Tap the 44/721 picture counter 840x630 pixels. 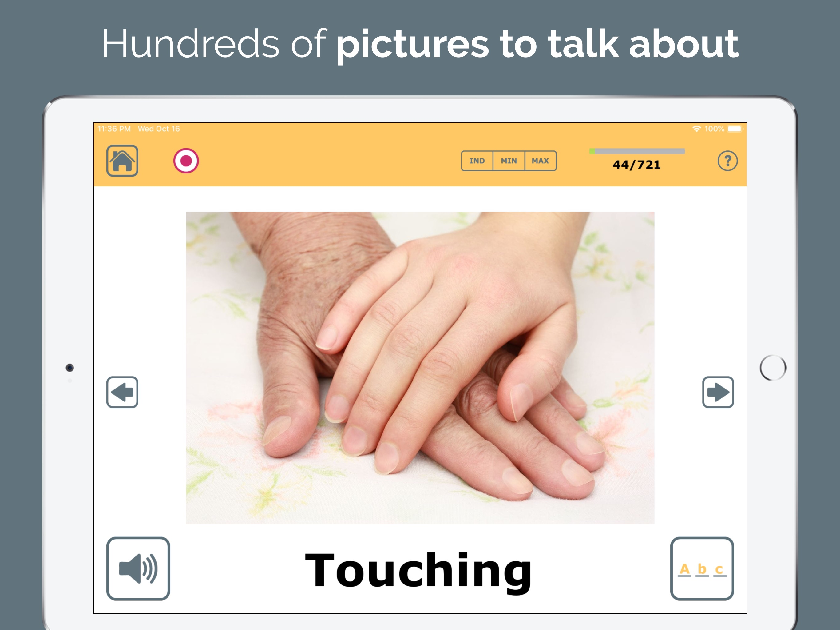[636, 165]
